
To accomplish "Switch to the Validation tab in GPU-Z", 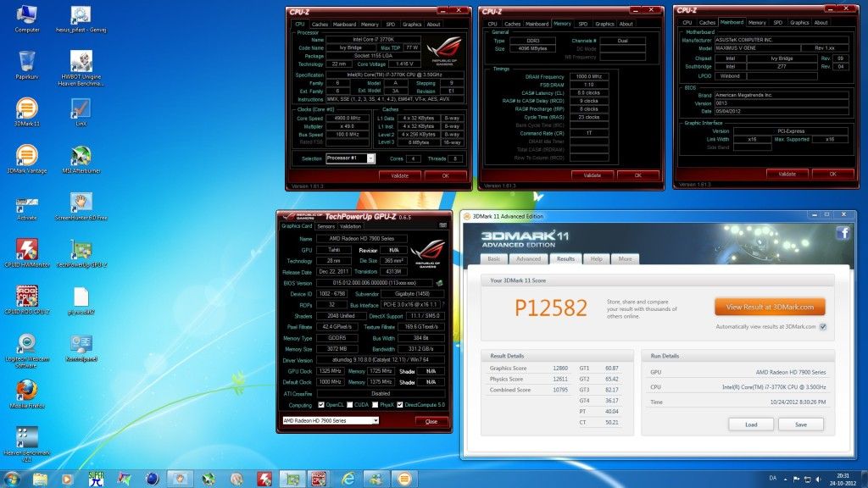I will [350, 226].
